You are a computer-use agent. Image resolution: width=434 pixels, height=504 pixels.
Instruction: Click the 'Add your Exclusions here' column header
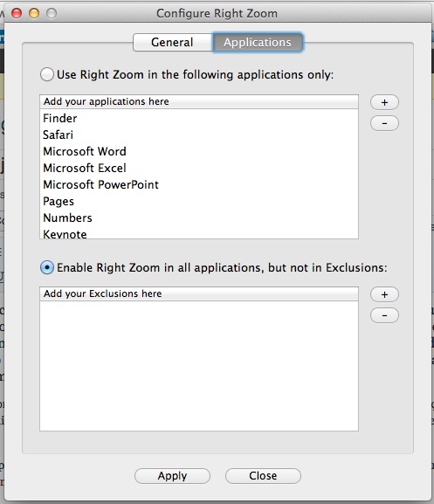tap(199, 293)
